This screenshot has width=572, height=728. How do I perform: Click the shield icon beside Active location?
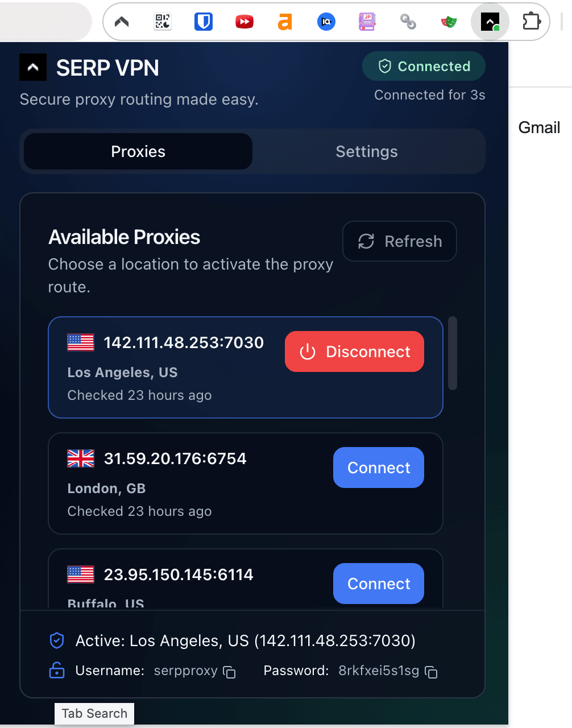coord(57,640)
